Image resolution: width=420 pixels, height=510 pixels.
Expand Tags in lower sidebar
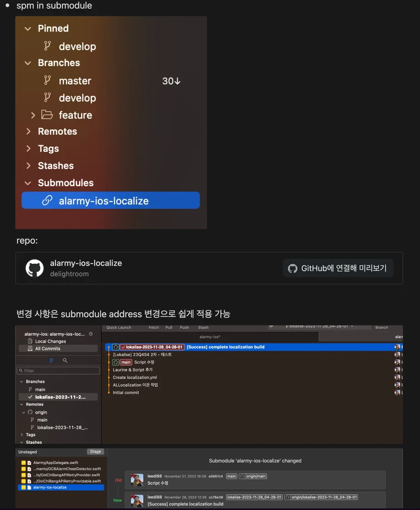click(21, 434)
